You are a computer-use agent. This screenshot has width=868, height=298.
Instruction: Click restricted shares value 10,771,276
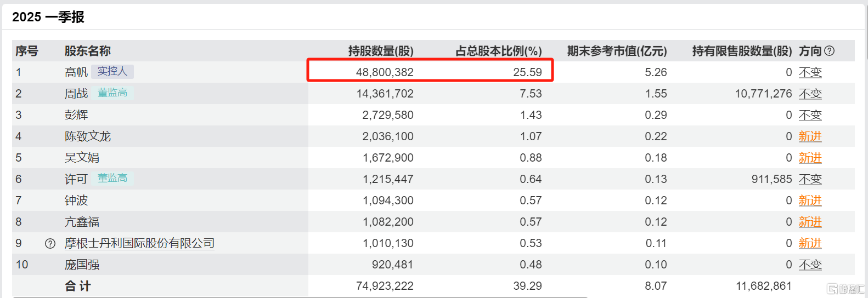pyautogui.click(x=764, y=94)
